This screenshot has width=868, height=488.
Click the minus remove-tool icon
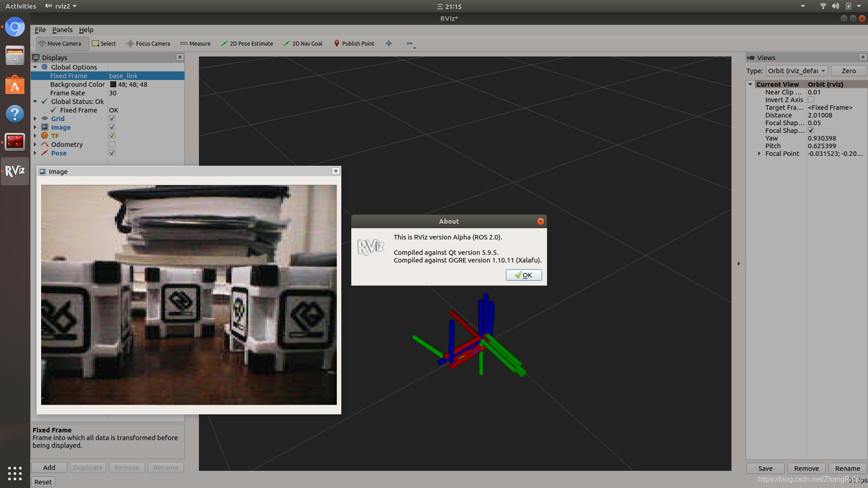click(410, 43)
